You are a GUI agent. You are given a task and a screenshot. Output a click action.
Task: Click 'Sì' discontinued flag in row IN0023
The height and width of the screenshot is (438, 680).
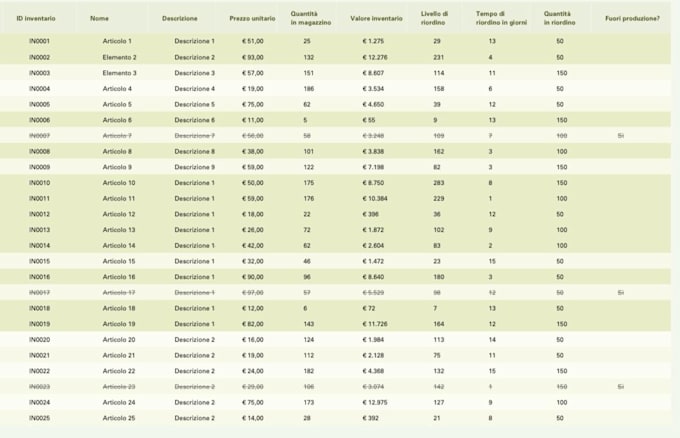coord(621,387)
